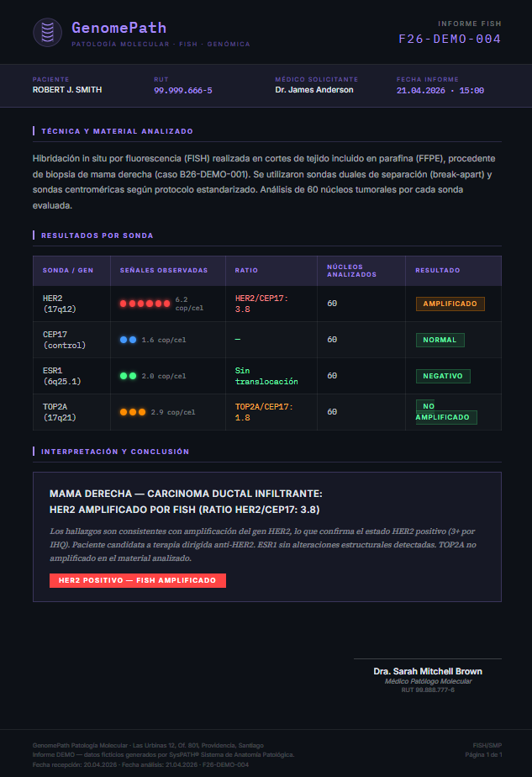The height and width of the screenshot is (777, 532).
Task: Select the NEGATIVO result badge
Action: coord(443,376)
